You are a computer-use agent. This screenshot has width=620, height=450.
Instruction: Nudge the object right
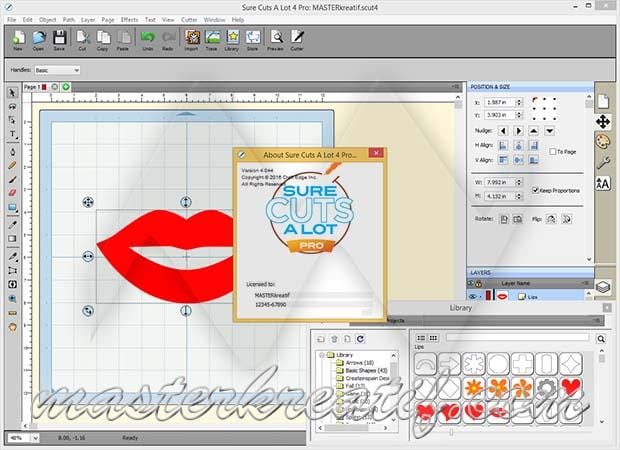click(518, 131)
